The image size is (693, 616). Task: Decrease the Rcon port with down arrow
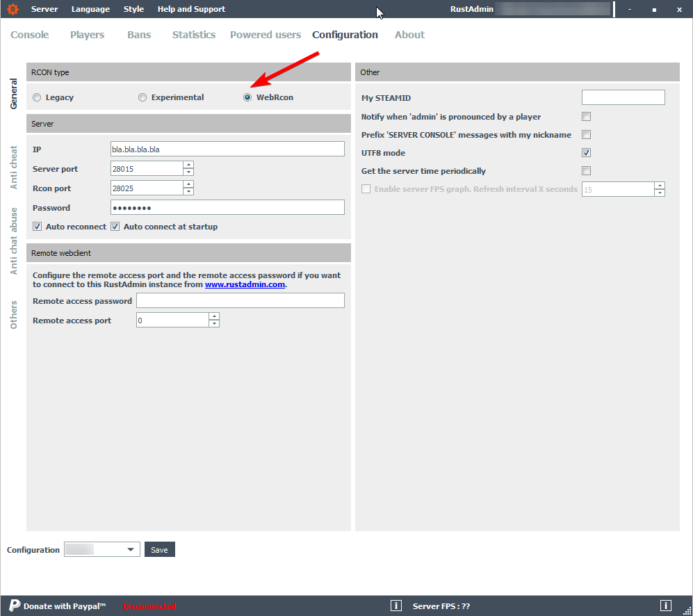tap(188, 192)
